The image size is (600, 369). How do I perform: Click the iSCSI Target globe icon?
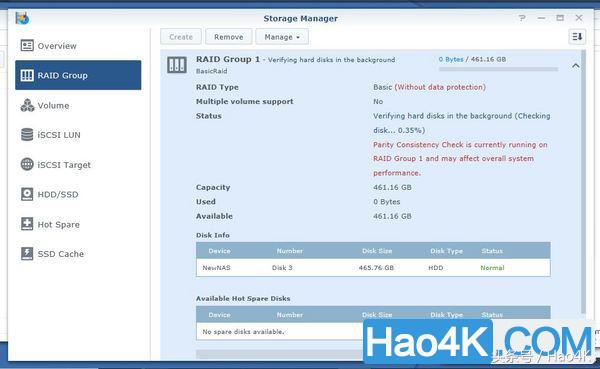[x=27, y=164]
